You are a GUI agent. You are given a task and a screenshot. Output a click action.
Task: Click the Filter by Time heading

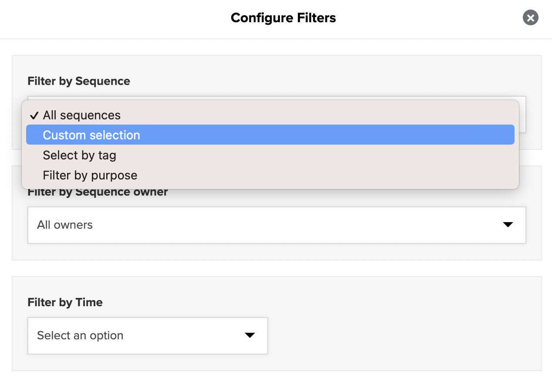65,302
